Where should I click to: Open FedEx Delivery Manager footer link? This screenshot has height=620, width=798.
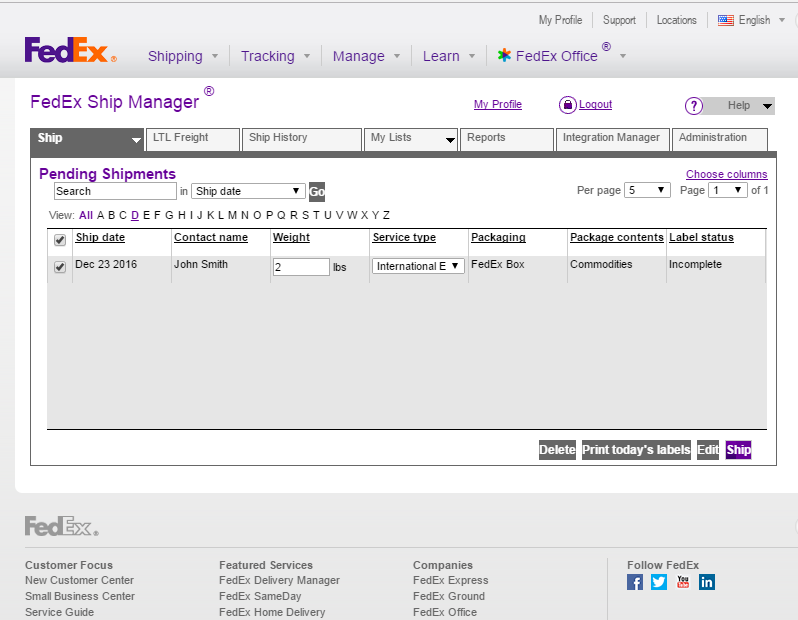[279, 580]
